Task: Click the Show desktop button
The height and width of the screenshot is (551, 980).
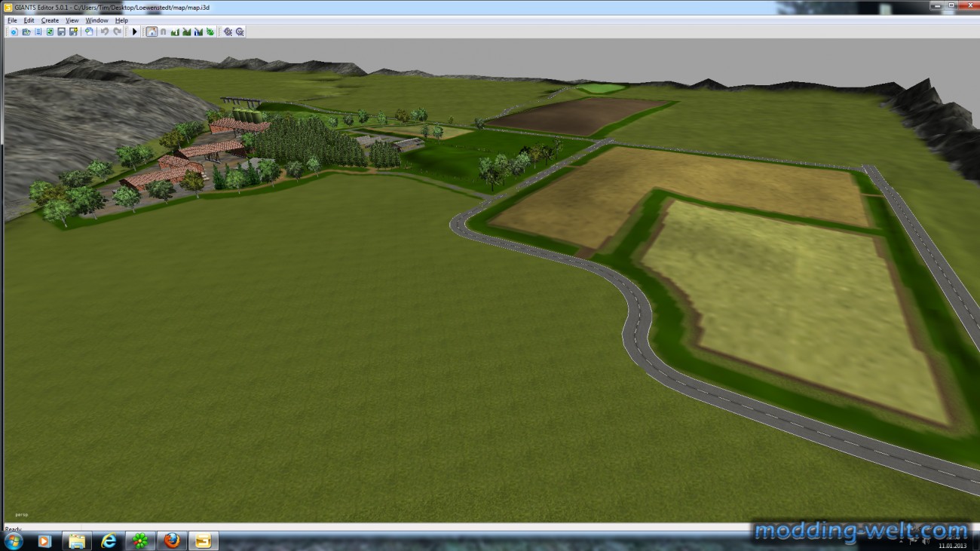Action: (975, 541)
